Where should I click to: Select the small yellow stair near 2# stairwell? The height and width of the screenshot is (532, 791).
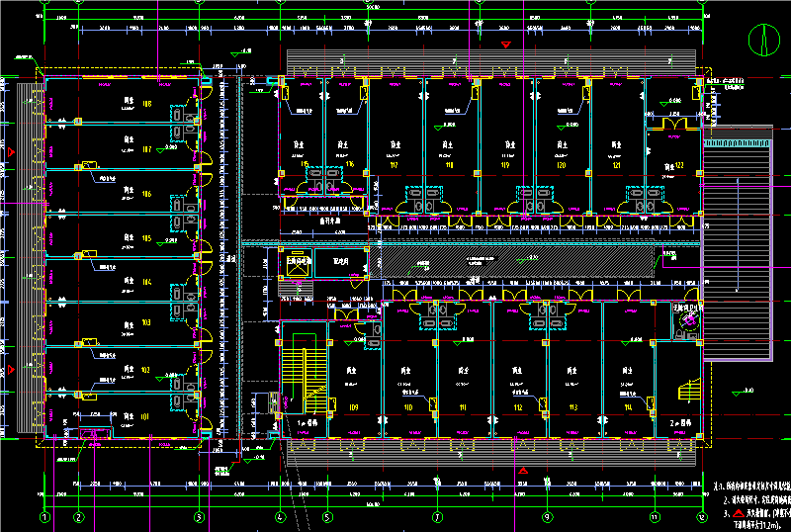coord(690,390)
